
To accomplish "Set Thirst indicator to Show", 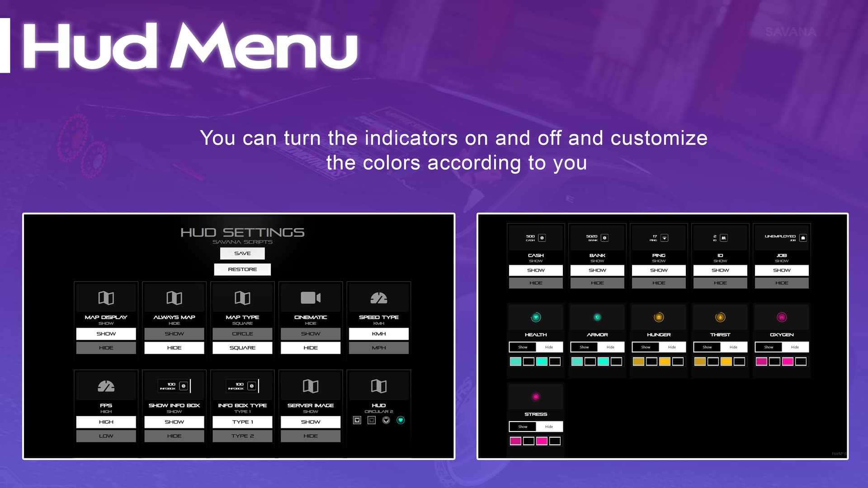I will click(707, 347).
